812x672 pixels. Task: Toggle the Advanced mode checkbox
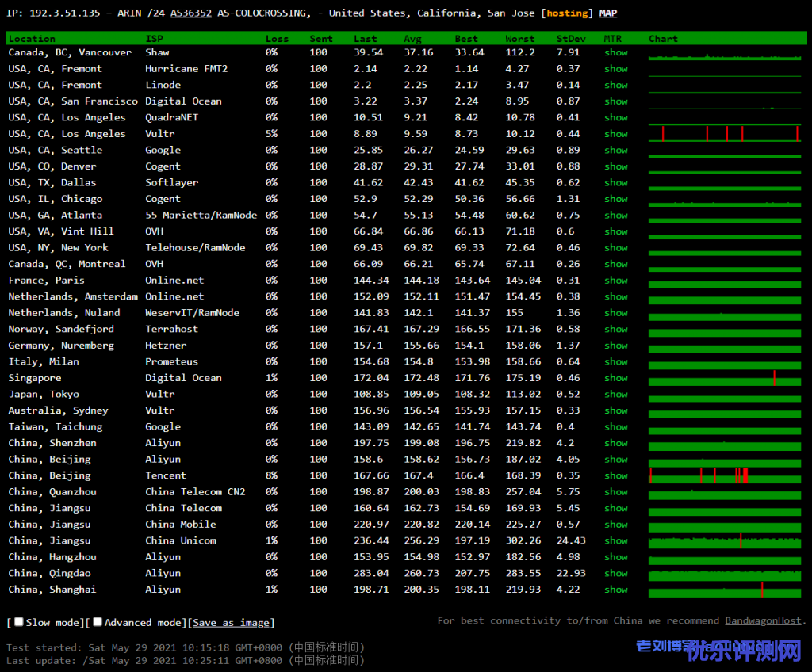click(98, 622)
